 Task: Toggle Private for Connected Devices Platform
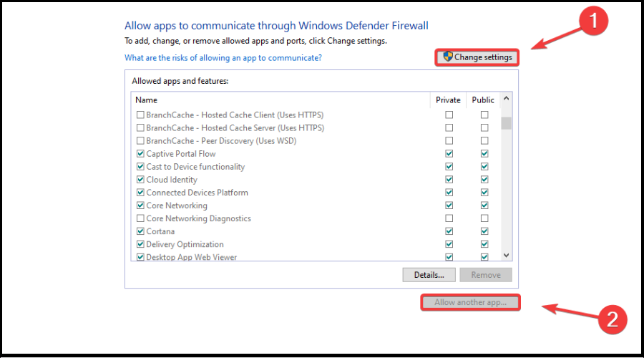click(x=449, y=193)
